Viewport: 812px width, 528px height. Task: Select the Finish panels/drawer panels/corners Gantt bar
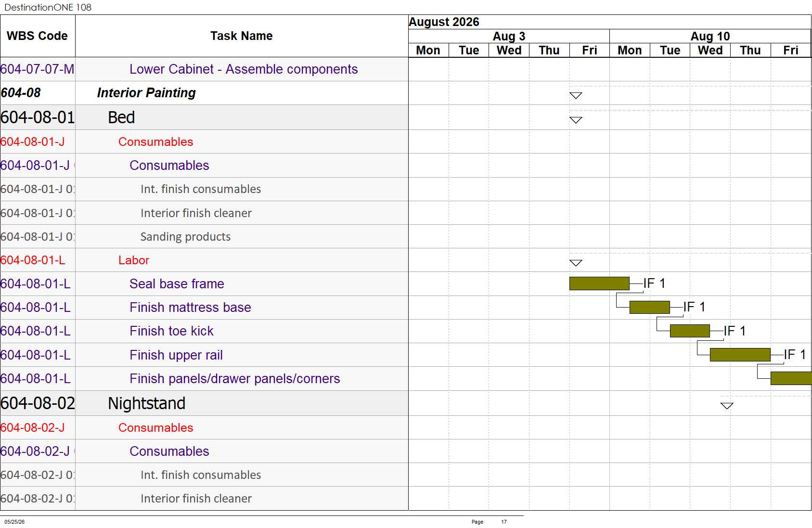(791, 378)
